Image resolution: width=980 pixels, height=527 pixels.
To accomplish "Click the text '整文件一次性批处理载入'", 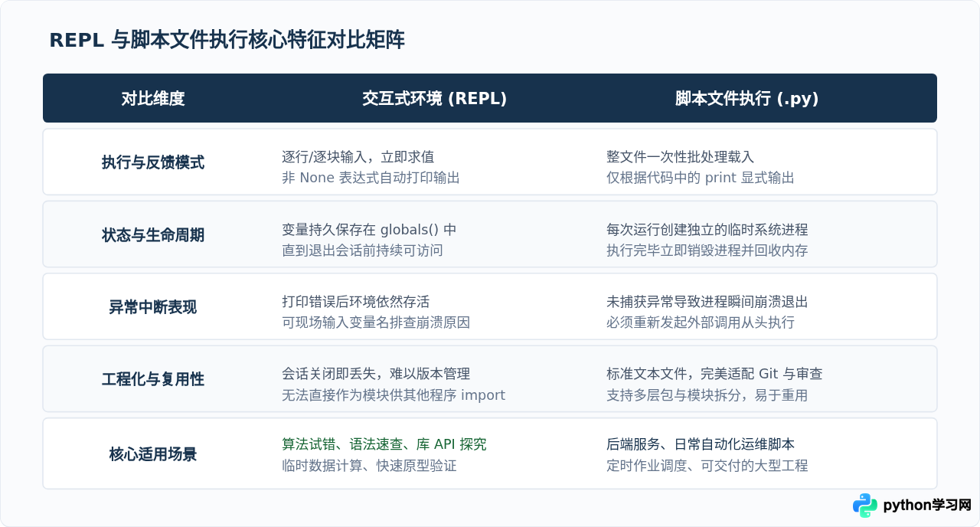I will 681,157.
